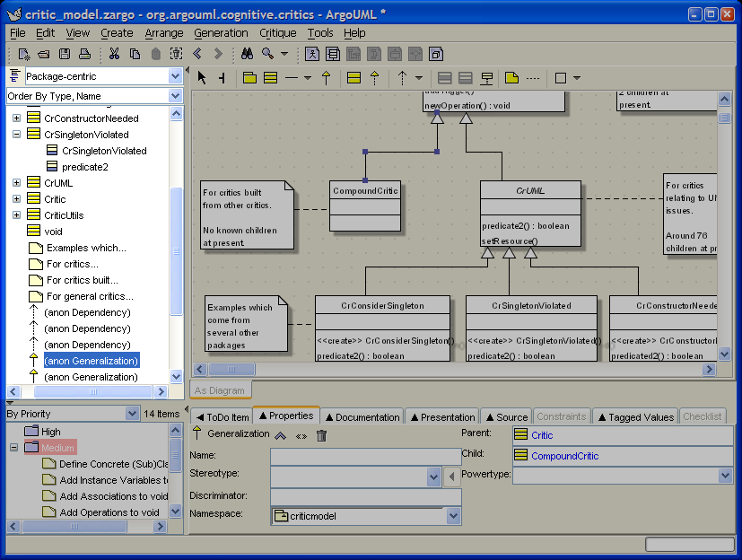Create new Use Case diagram icon
Screen dimensions: 742x560
click(311, 55)
